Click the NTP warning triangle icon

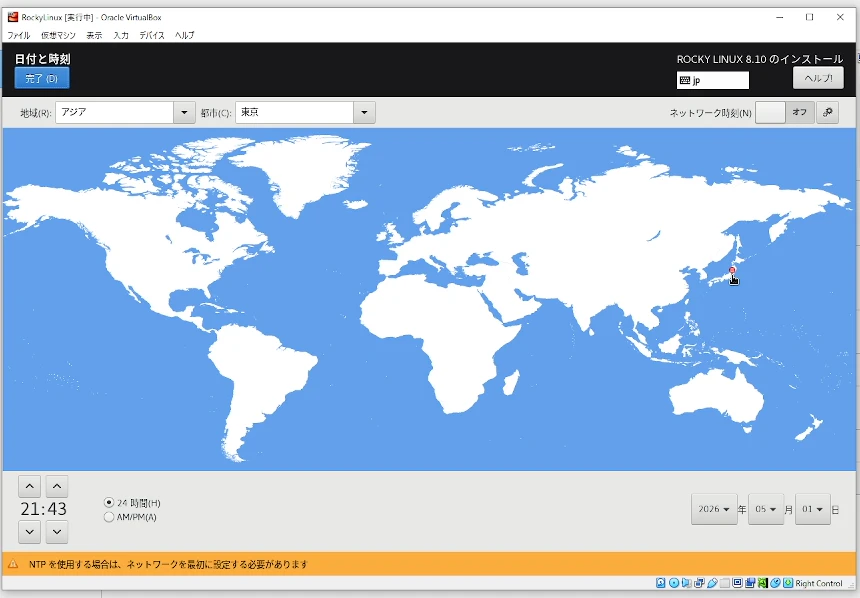point(13,564)
